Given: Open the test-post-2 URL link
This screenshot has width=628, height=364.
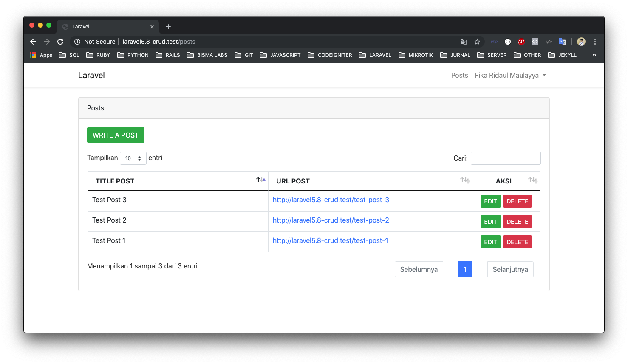Looking at the screenshot, I should pyautogui.click(x=331, y=220).
